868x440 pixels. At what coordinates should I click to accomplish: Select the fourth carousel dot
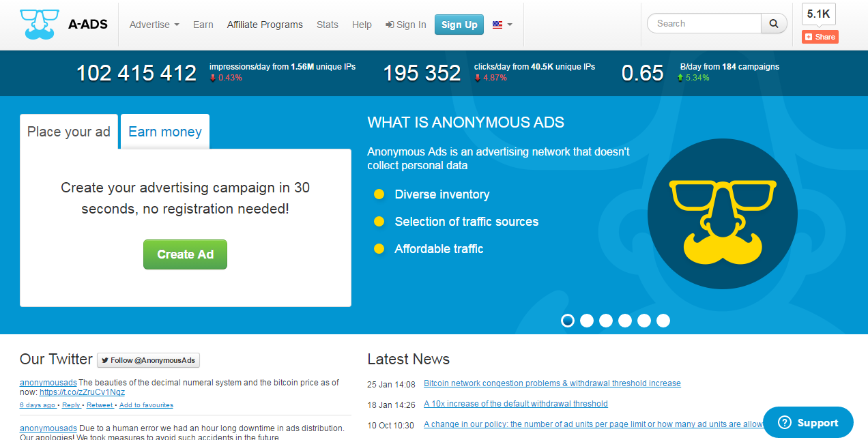[x=625, y=321]
